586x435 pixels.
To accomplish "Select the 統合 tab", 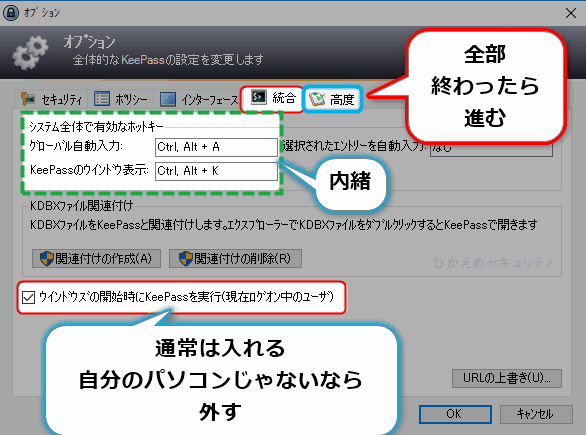I will pos(272,98).
